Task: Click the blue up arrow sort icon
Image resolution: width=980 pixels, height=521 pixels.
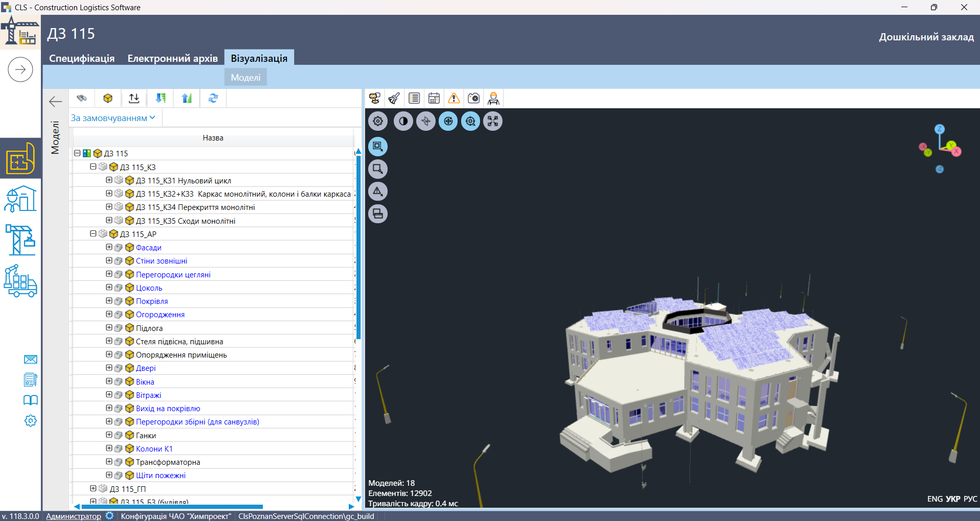Action: pos(187,98)
